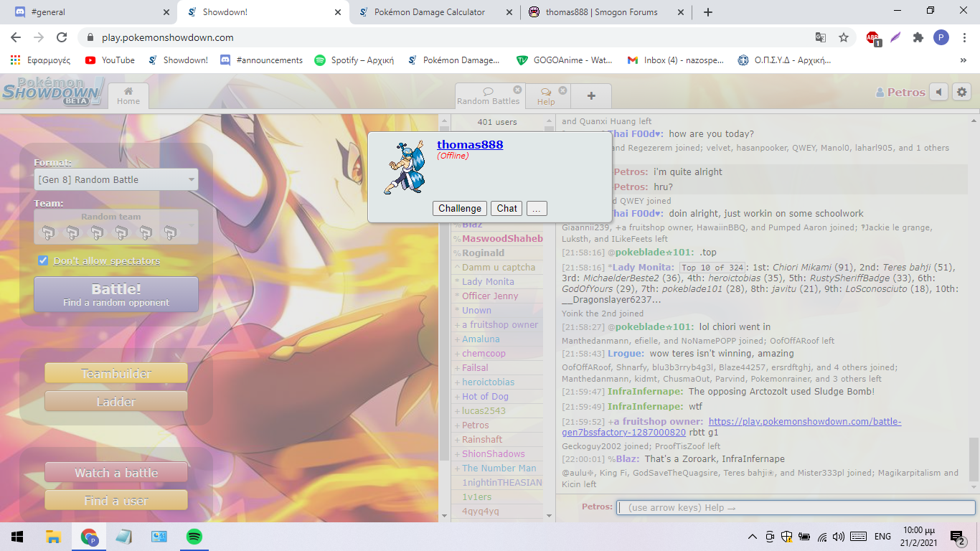Image resolution: width=980 pixels, height=551 pixels.
Task: Switch to the Help room tab
Action: click(x=546, y=96)
